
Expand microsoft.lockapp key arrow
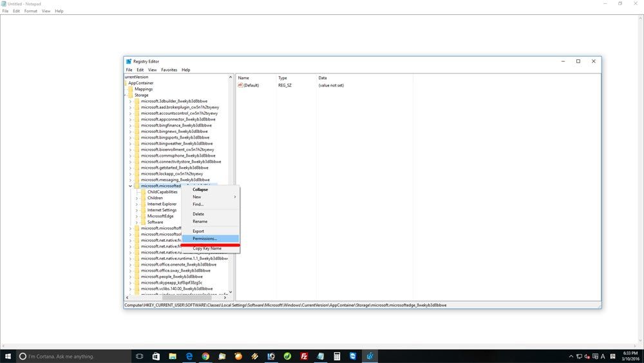(131, 174)
